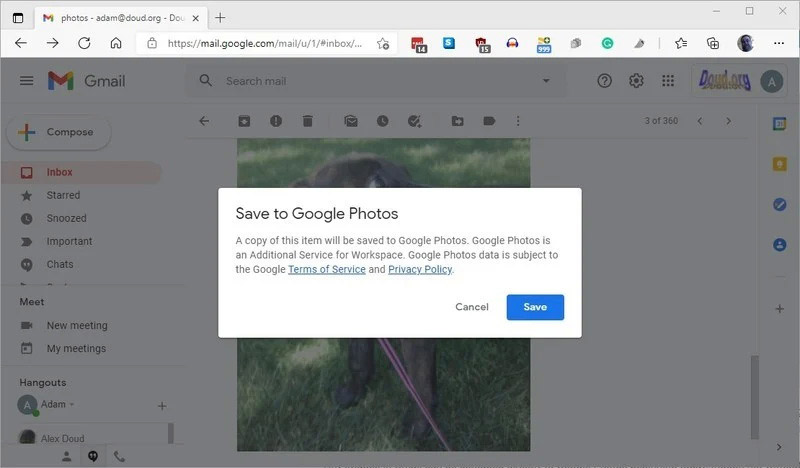
Task: Open the browser profile picture
Action: [745, 43]
